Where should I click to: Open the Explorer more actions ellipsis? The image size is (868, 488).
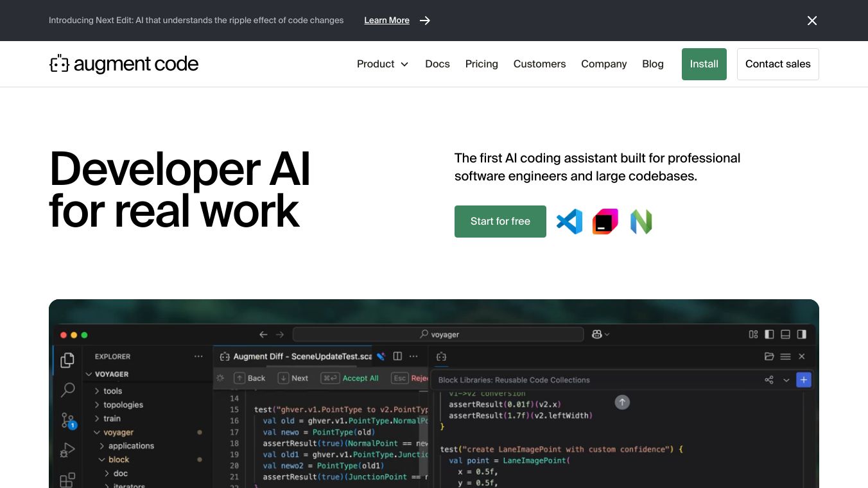[x=198, y=356]
